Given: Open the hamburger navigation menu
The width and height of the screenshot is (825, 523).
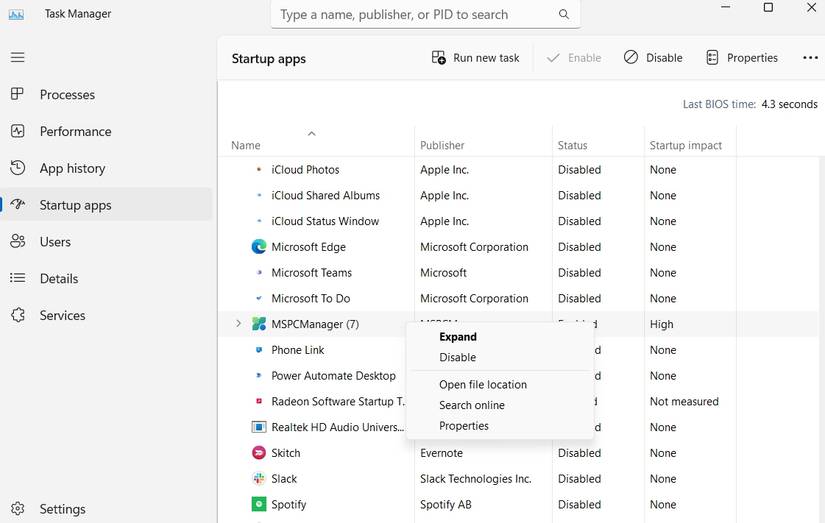Looking at the screenshot, I should 17,57.
